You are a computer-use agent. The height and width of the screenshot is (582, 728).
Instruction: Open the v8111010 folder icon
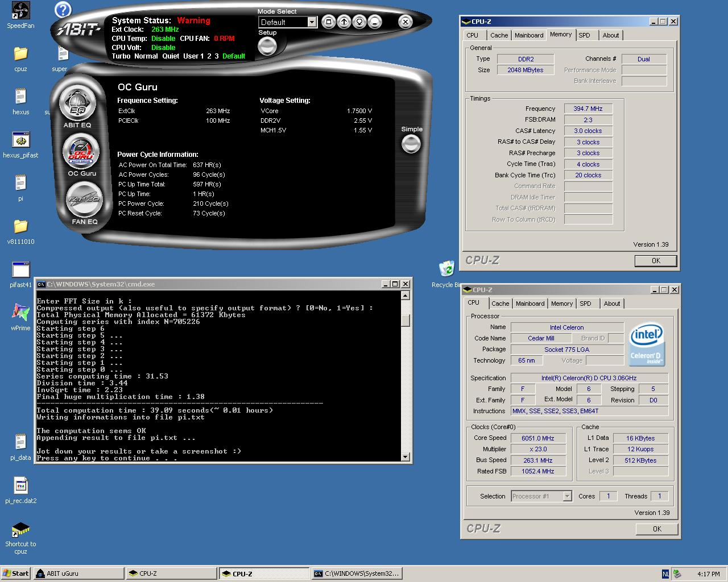(x=20, y=231)
